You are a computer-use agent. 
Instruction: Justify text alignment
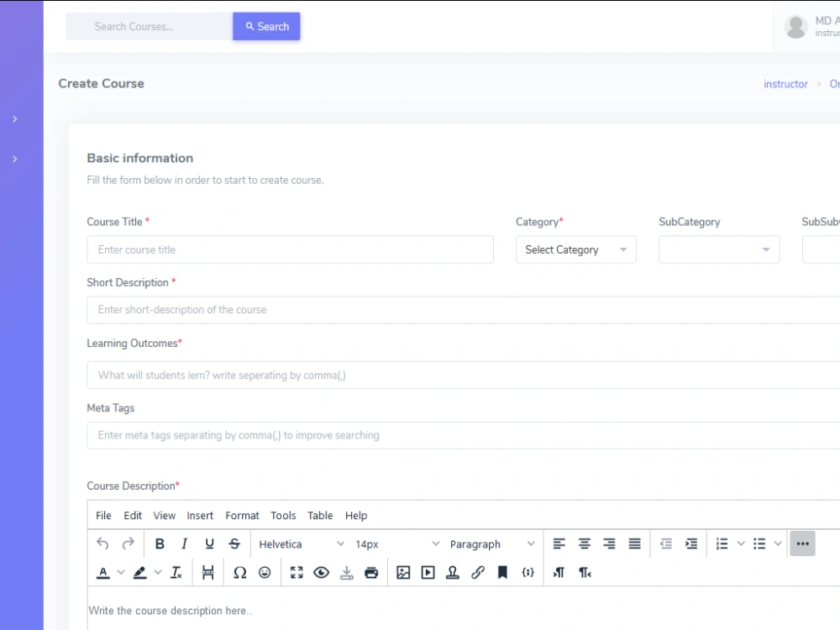635,543
